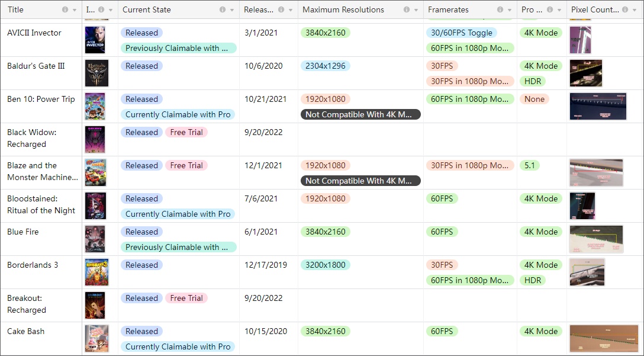Open the Cake Bash cover image
Viewport: 644px width, 356px height.
click(x=96, y=339)
